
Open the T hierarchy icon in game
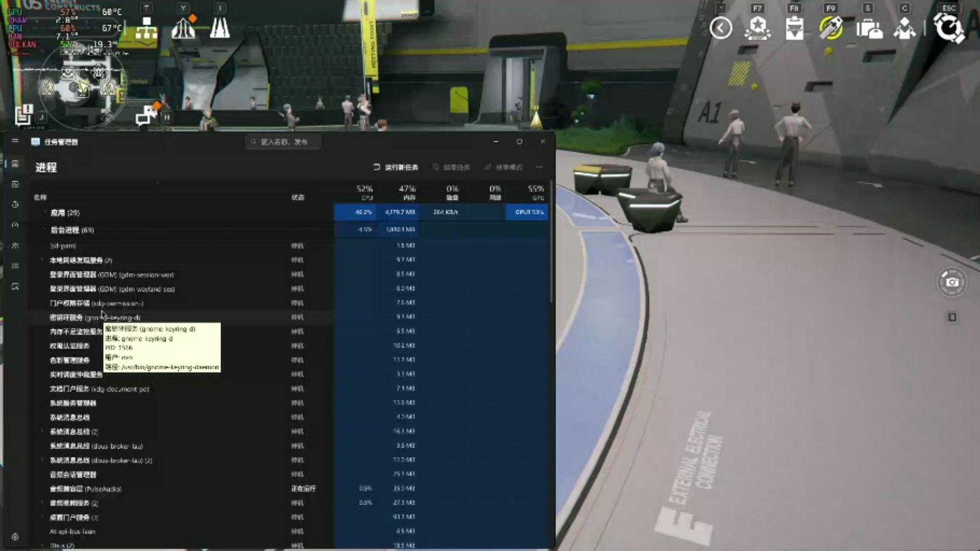146,28
